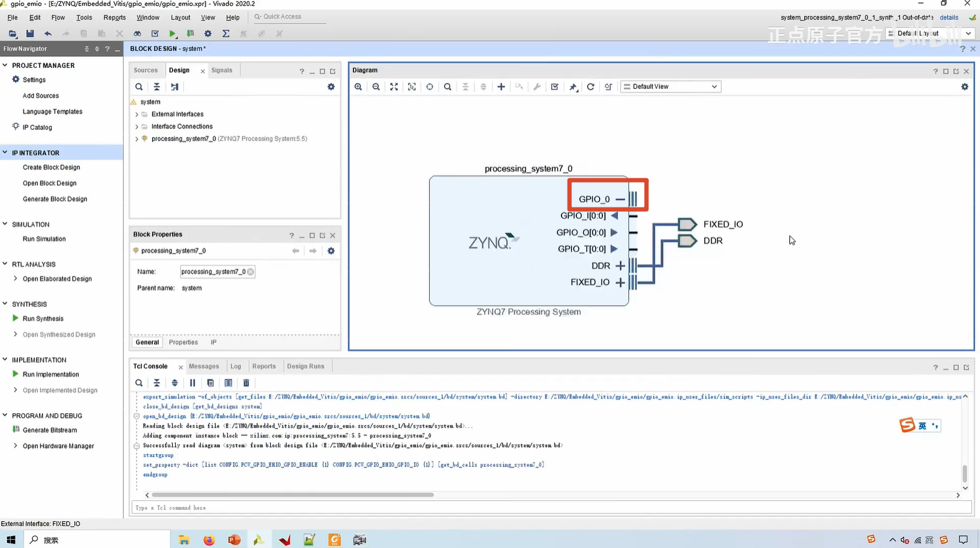Expand Open Hardware Manager entry
This screenshot has width=980, height=548.
point(16,446)
